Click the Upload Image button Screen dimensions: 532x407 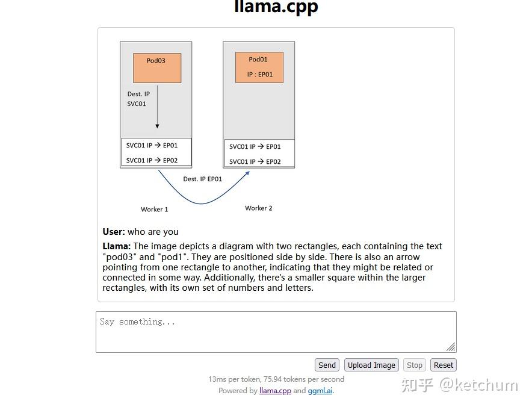tap(371, 365)
